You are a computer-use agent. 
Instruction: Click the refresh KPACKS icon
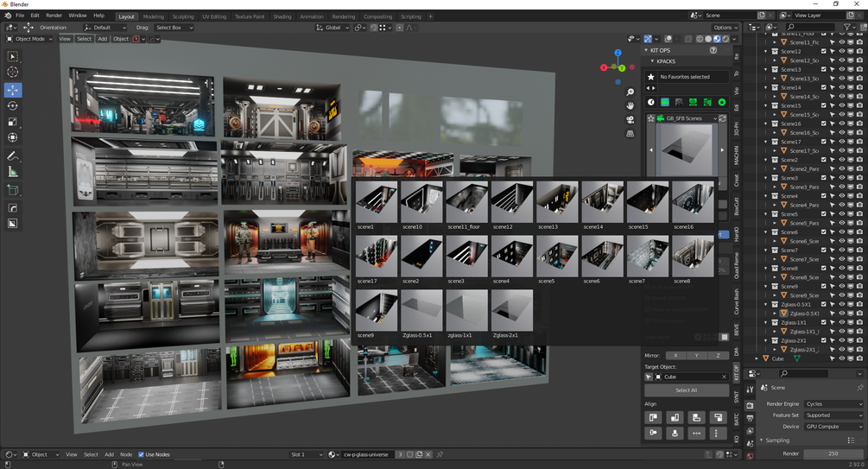722,118
